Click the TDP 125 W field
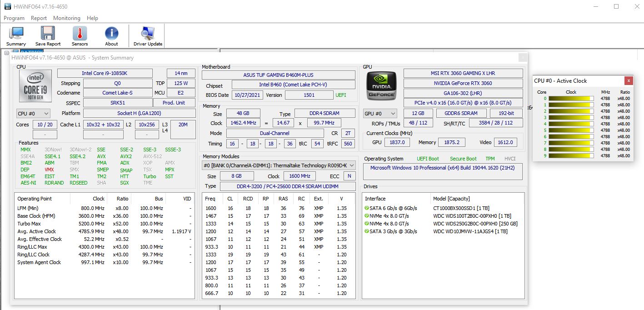Screen dimensions: 644x310 (x=181, y=83)
